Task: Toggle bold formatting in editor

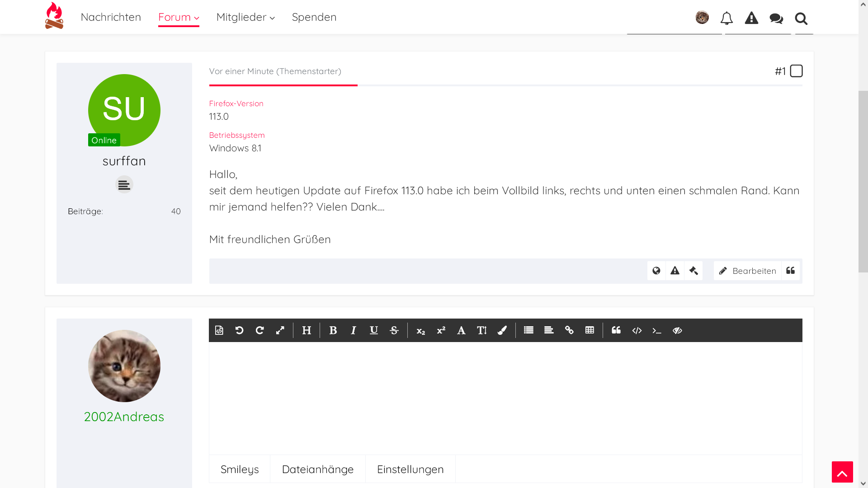Action: click(333, 330)
